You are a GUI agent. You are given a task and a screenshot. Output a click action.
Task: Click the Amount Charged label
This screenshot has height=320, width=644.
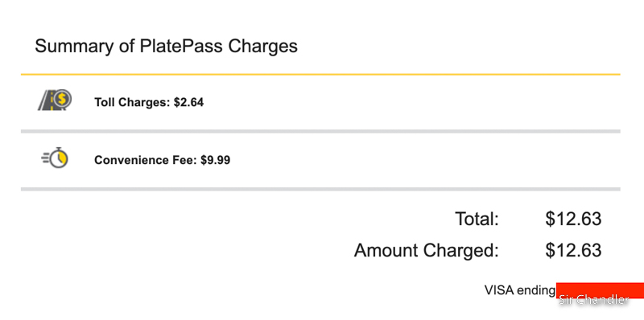(427, 250)
